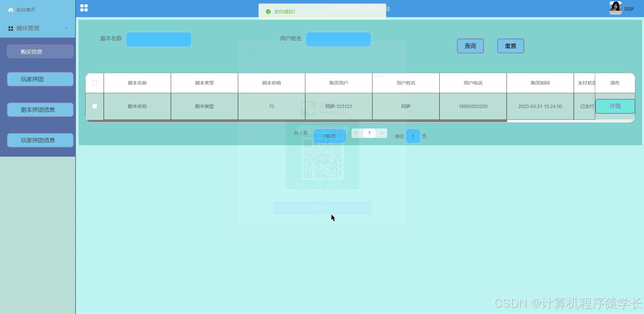Open 玩家拼团 menu item

pyautogui.click(x=40, y=79)
